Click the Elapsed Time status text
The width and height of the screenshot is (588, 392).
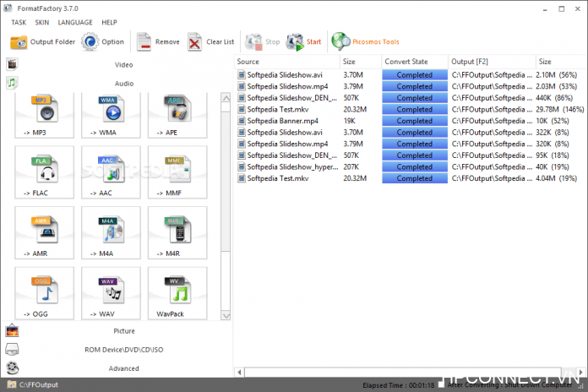[398, 385]
